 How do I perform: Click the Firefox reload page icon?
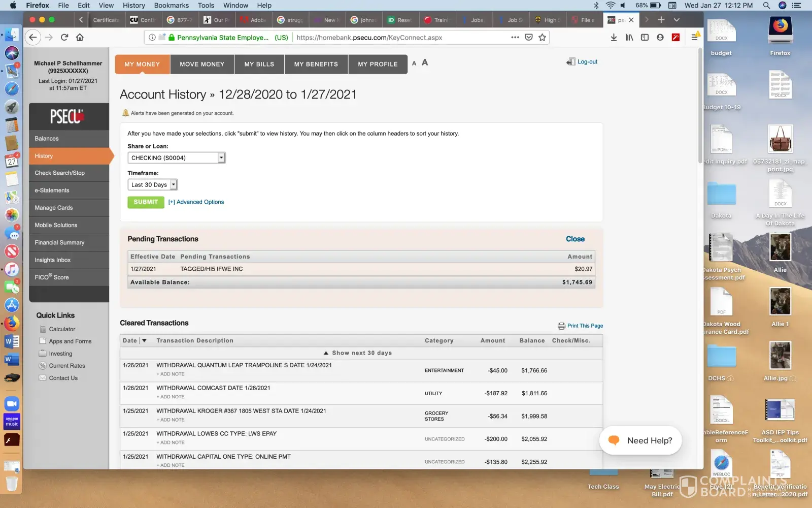64,37
